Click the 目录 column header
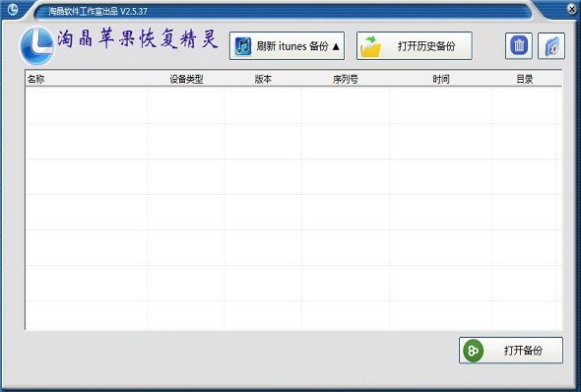 pos(525,79)
